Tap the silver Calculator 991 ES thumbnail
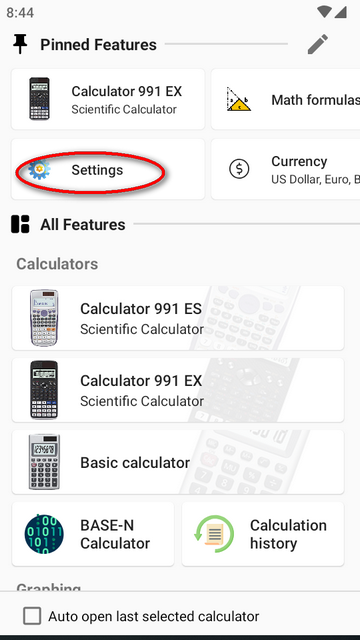 tap(44, 318)
